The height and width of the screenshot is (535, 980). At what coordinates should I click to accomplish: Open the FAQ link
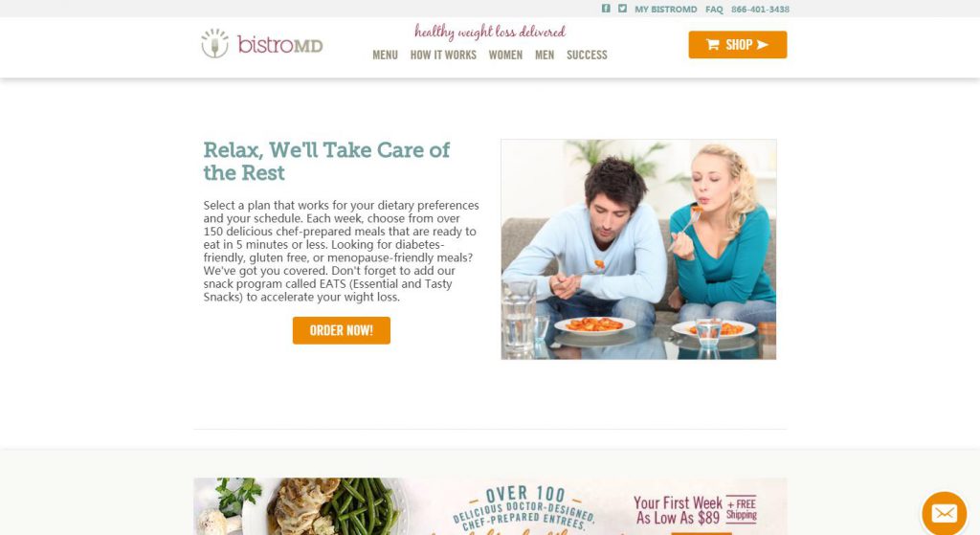(714, 10)
